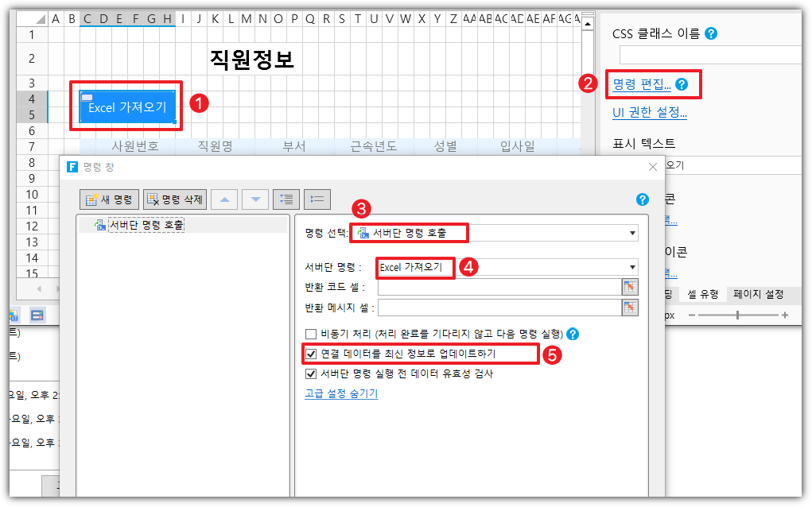Click the increase indent icon in command toolbar
The image size is (812, 507).
coord(286,199)
